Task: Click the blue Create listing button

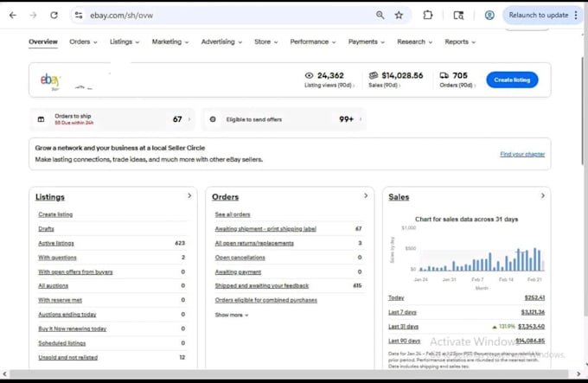Action: (512, 80)
